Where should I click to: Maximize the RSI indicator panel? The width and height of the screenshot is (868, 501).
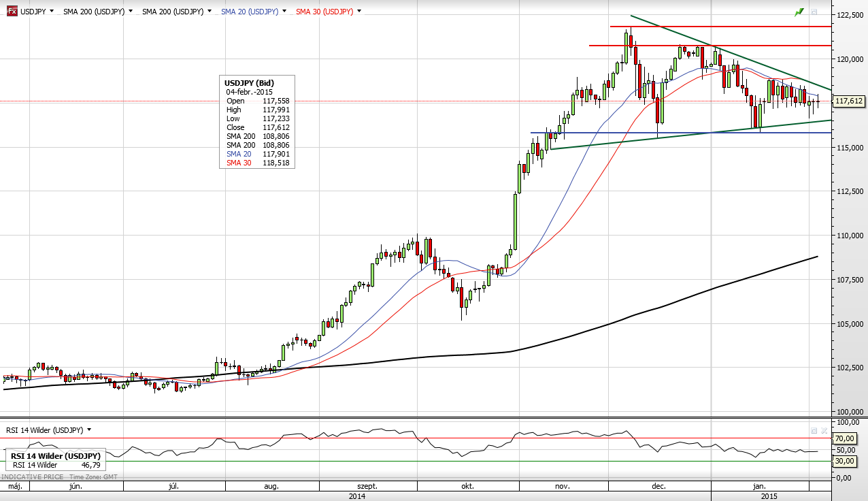pos(814,430)
